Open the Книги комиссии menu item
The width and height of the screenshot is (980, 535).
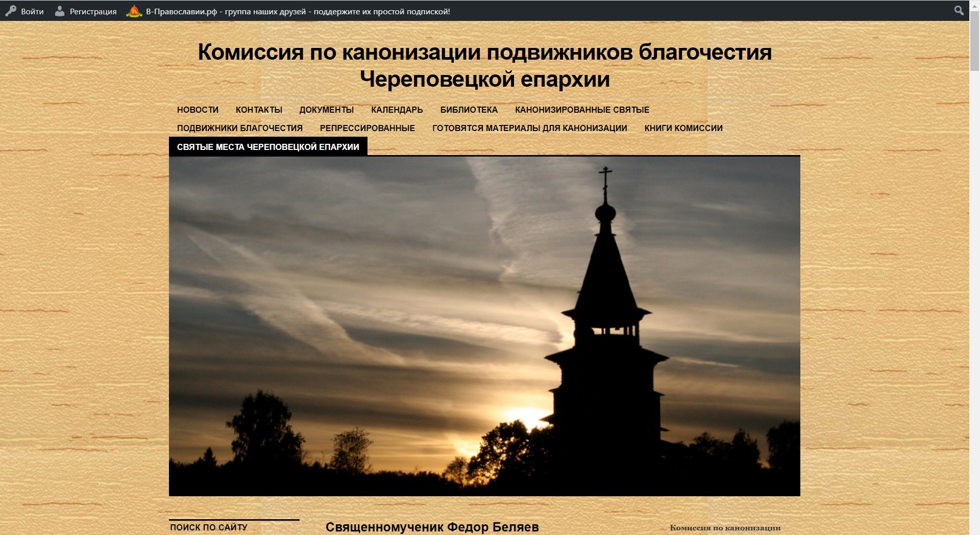tap(683, 128)
